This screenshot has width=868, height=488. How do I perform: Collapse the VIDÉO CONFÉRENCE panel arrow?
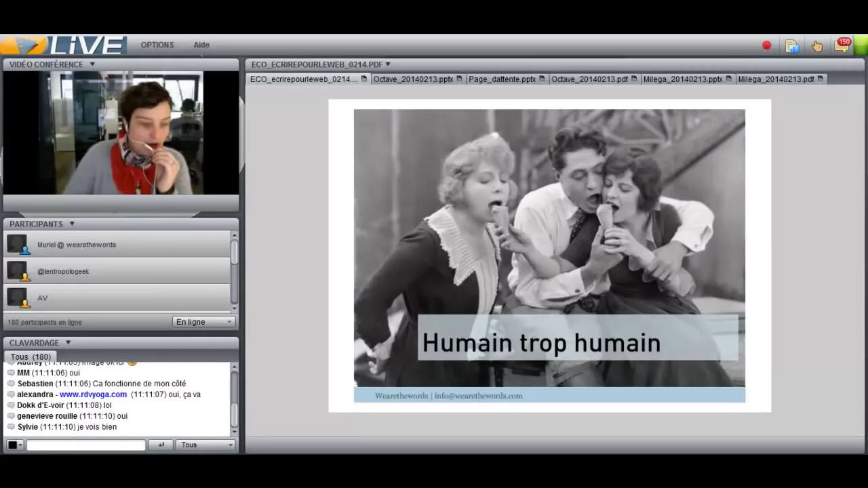click(x=92, y=64)
